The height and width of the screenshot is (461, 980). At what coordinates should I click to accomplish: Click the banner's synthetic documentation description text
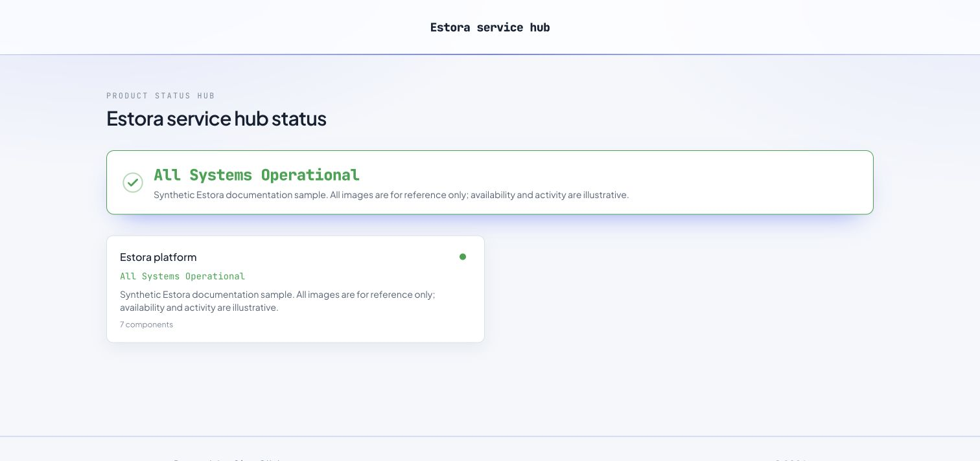pyautogui.click(x=391, y=195)
